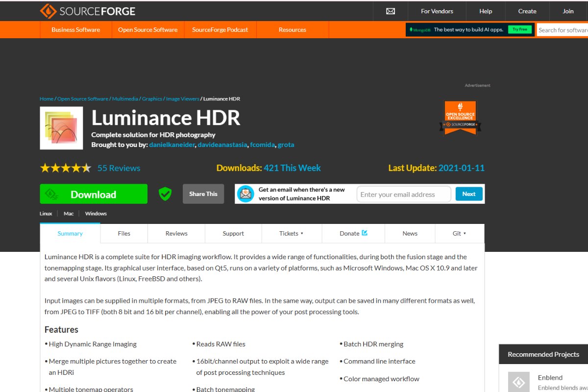Expand the Git dropdown

459,233
